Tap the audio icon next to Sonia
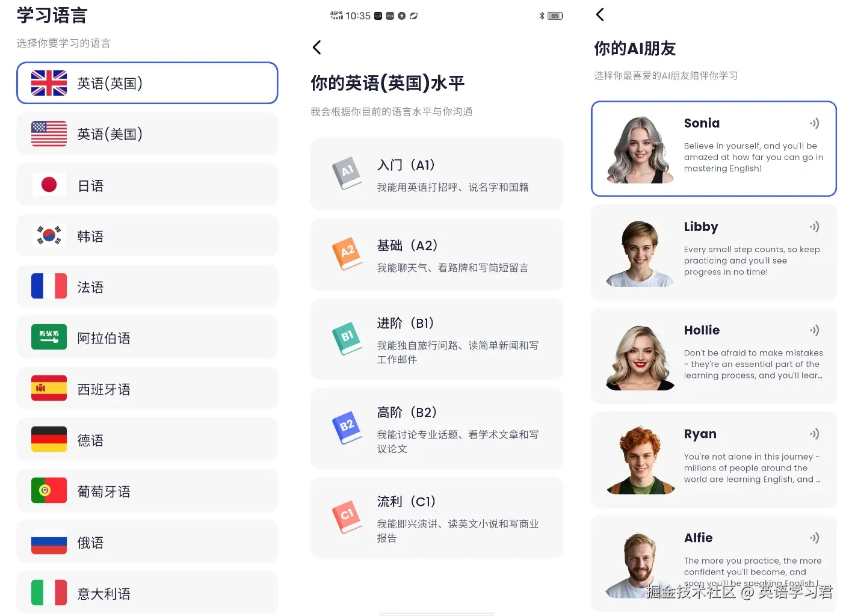The height and width of the screenshot is (616, 849). (815, 123)
